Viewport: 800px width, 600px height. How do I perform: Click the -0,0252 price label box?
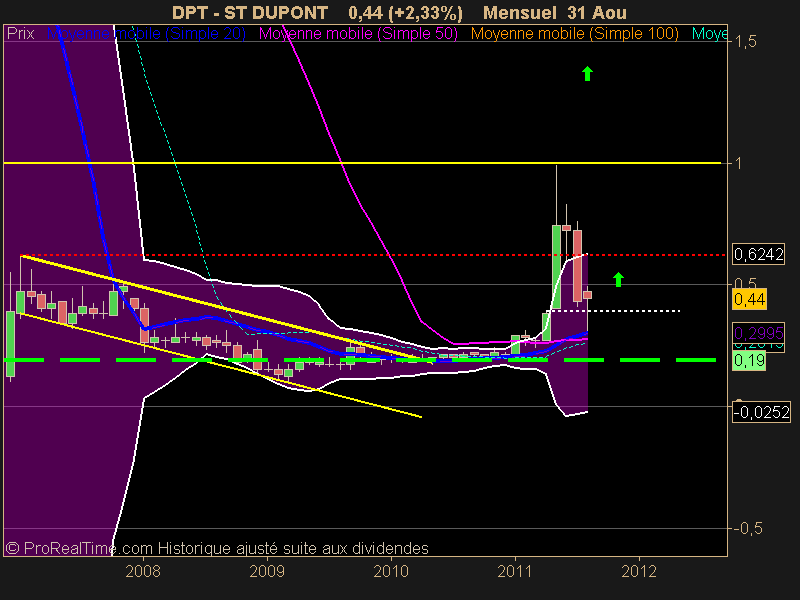pyautogui.click(x=761, y=412)
